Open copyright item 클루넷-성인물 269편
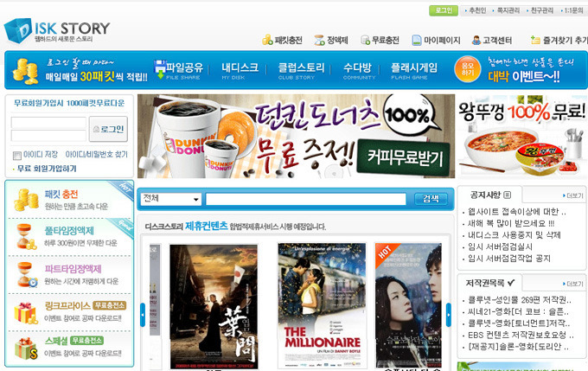Image resolution: width=588 pixels, height=371 pixels. (x=520, y=300)
